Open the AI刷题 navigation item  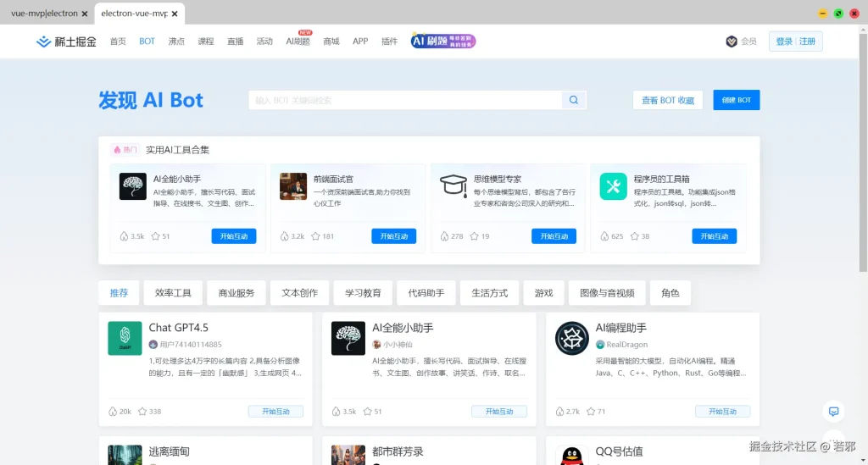coord(298,42)
